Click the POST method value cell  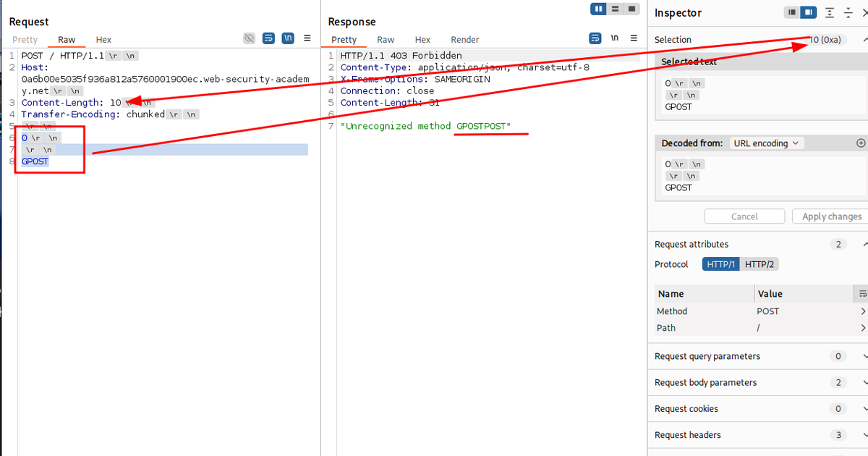(768, 311)
